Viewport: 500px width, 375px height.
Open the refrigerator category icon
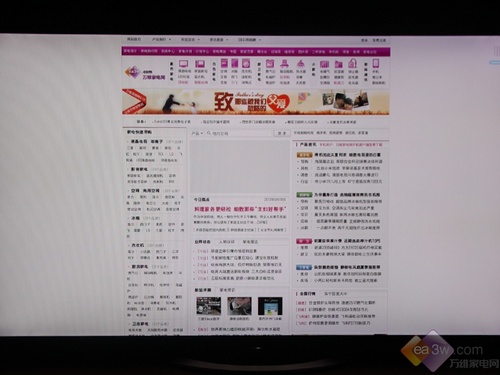pyautogui.click(x=235, y=63)
